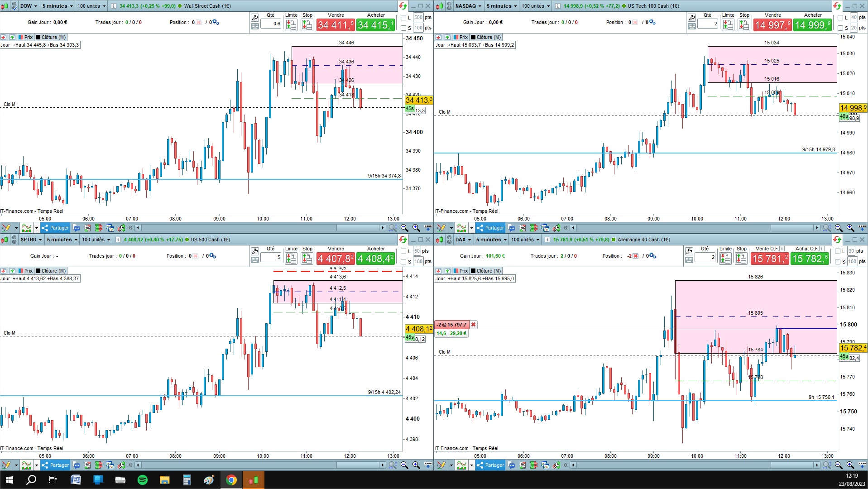Screen dimensions: 868x489
Task: Enable the S stop checkbox for NASDAQ
Action: click(840, 28)
